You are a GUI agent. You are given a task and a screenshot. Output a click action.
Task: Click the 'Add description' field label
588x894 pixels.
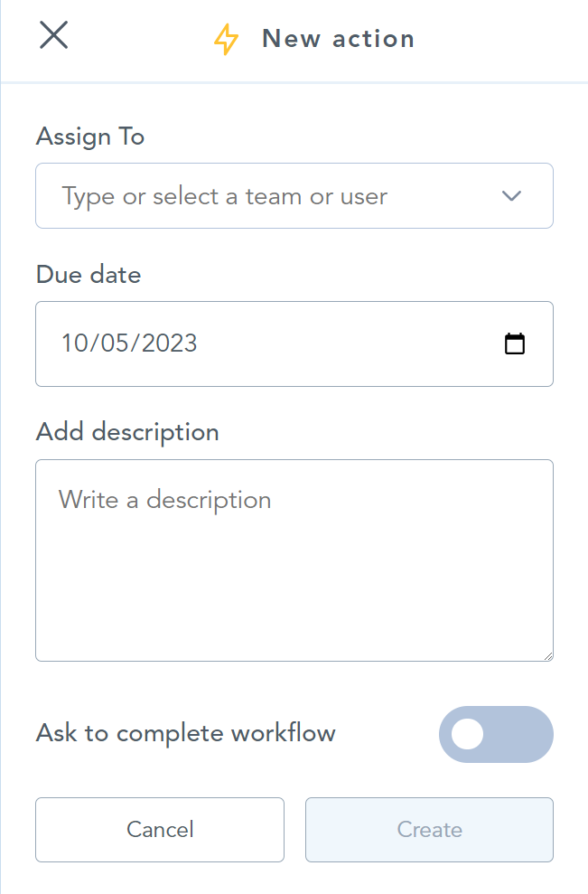pos(127,432)
